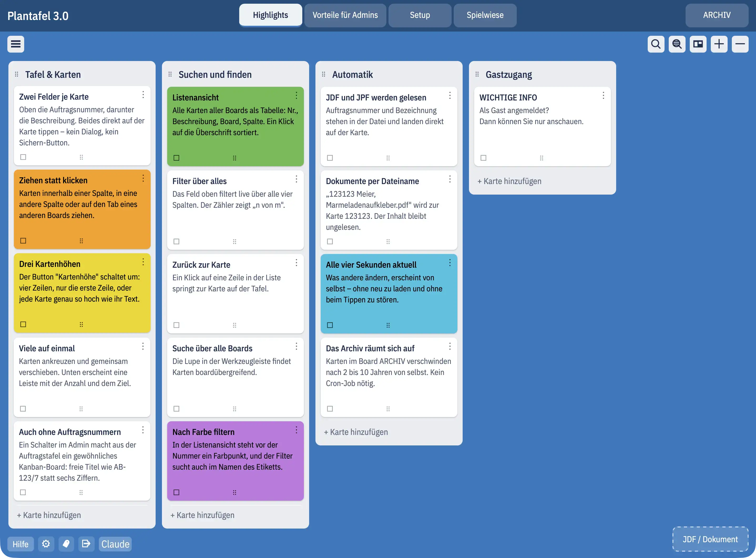Tick checkbox on Listenansicht card
Screen dimensions: 756x558
coord(176,158)
